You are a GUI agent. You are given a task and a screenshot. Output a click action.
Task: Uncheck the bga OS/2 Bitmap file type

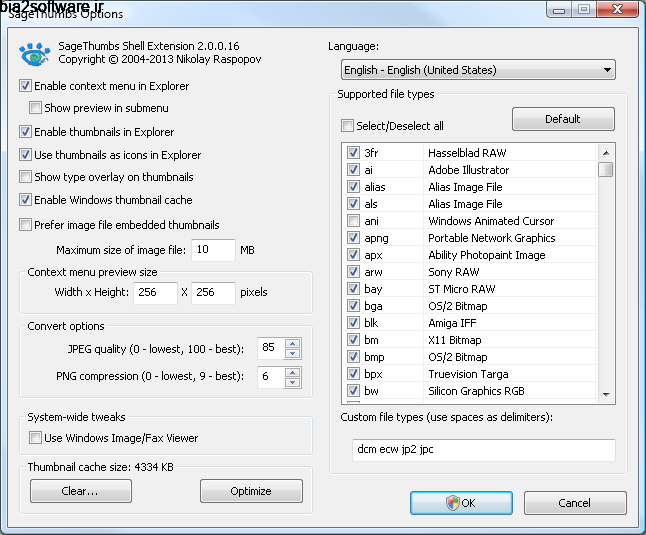[x=353, y=306]
